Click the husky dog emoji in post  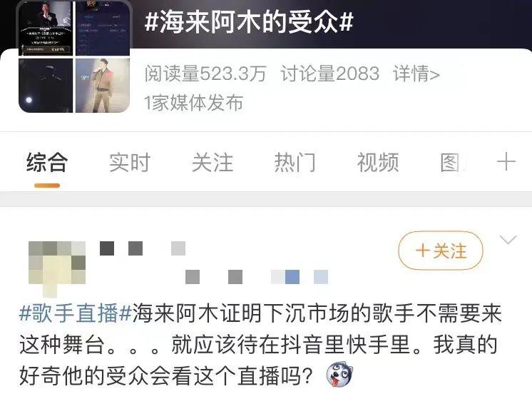pyautogui.click(x=339, y=375)
